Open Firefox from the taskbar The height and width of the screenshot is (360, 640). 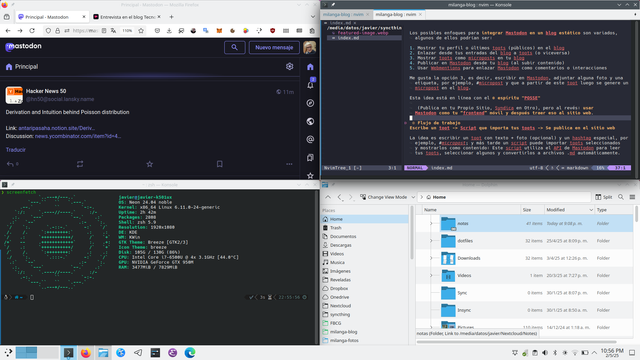pyautogui.click(x=86, y=353)
